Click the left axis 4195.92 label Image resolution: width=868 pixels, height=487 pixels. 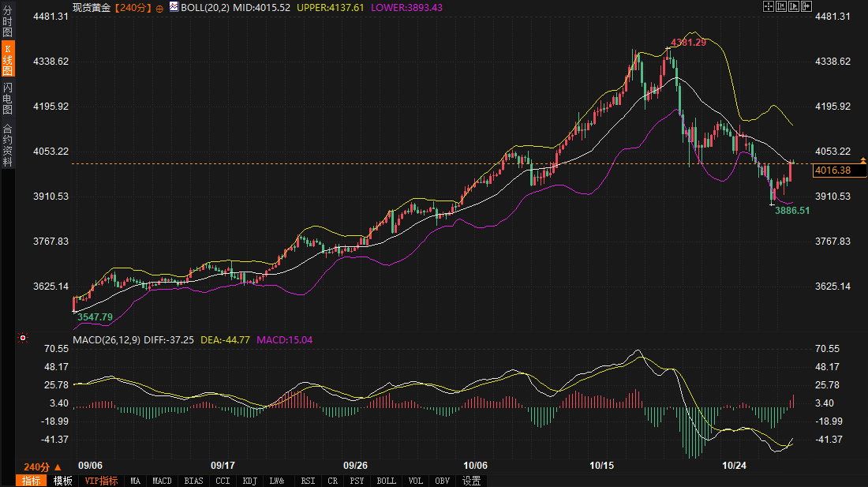point(51,107)
